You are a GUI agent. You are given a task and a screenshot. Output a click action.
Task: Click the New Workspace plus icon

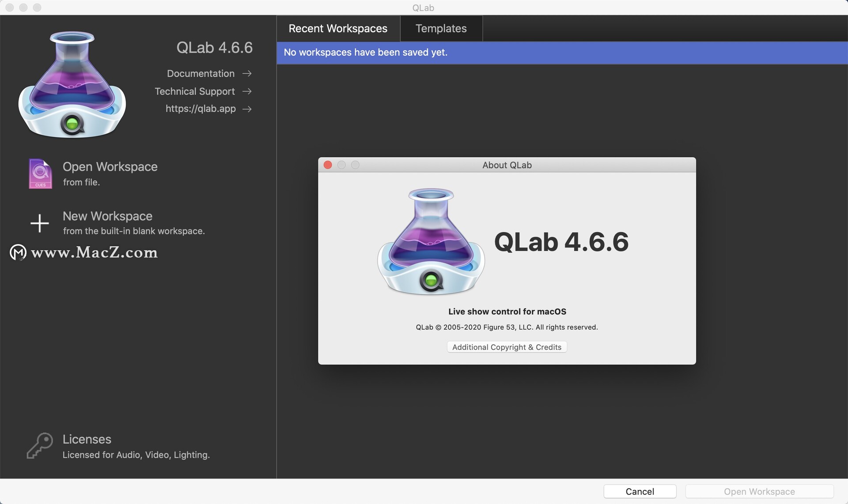pyautogui.click(x=40, y=223)
